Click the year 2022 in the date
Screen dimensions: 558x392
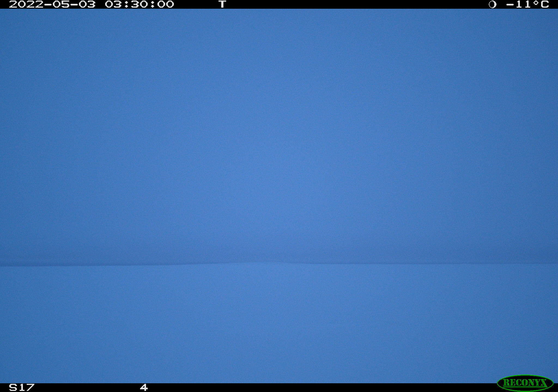coord(26,4)
